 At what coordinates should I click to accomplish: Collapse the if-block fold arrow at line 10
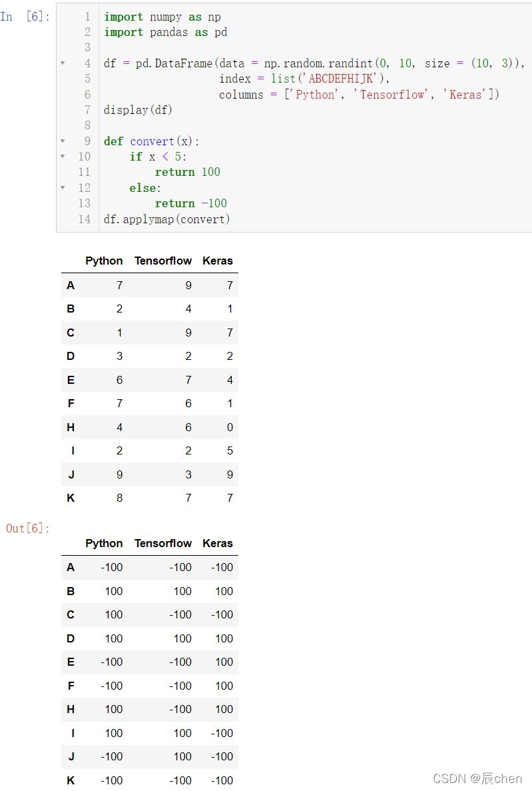coord(63,157)
